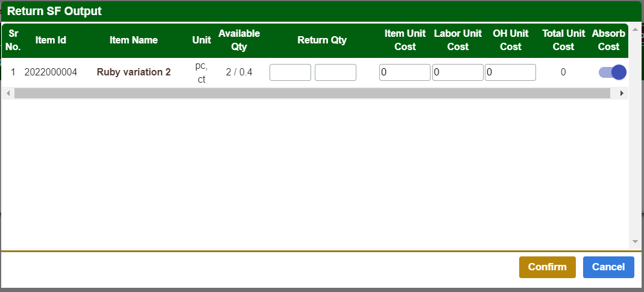Click the horizontal scrollbar thumb
This screenshot has width=644, height=292.
click(x=312, y=94)
